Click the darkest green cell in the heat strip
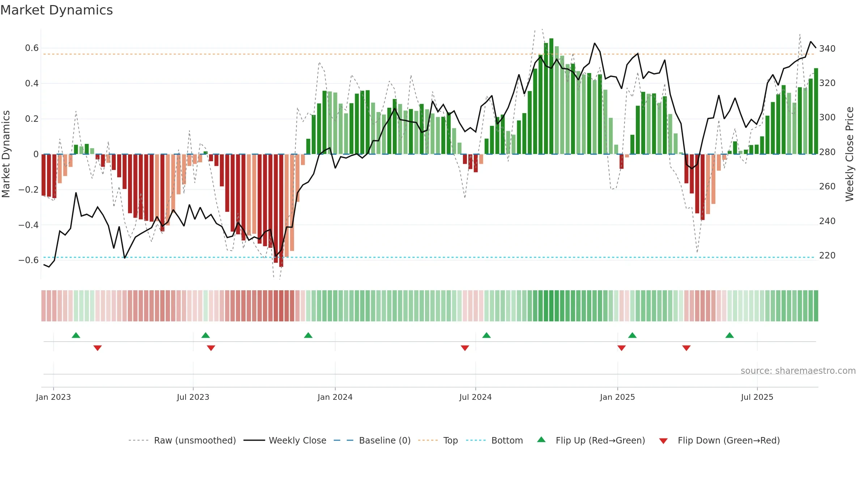 coord(551,306)
